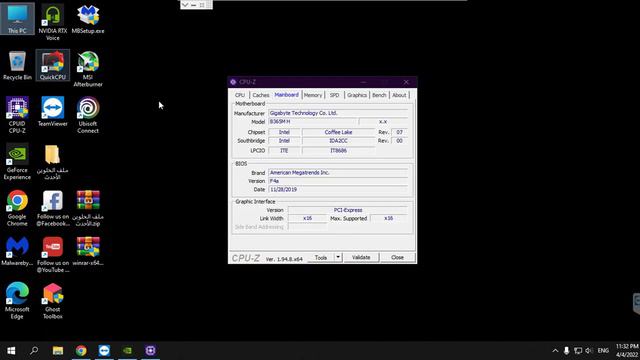Switch to Chrome in taskbar

[81, 351]
